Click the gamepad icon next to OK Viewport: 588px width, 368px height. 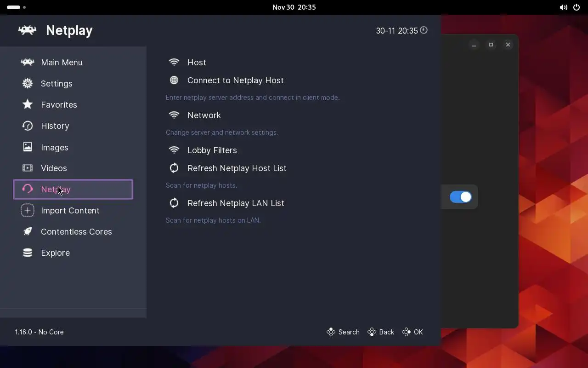pos(406,332)
